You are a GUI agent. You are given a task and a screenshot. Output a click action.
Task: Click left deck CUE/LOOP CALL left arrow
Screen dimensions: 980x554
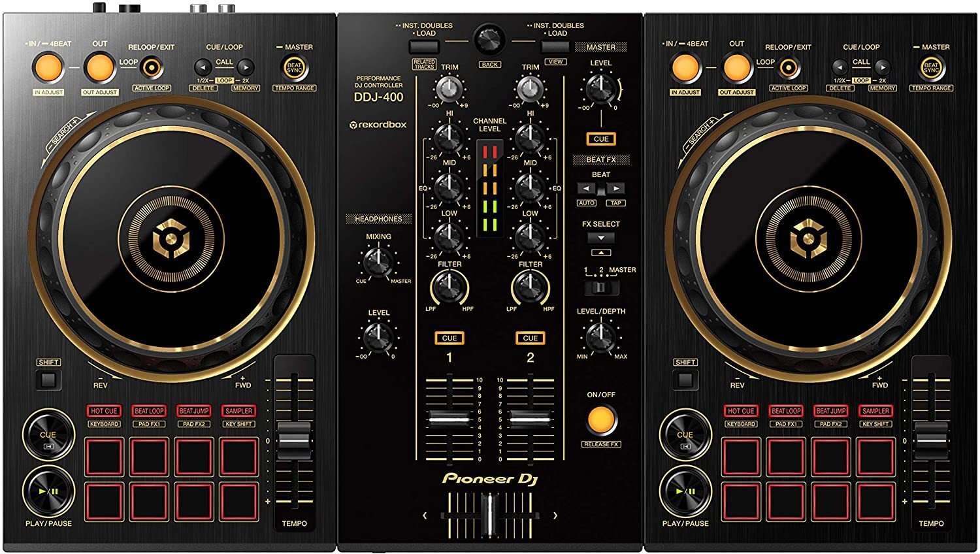point(203,67)
